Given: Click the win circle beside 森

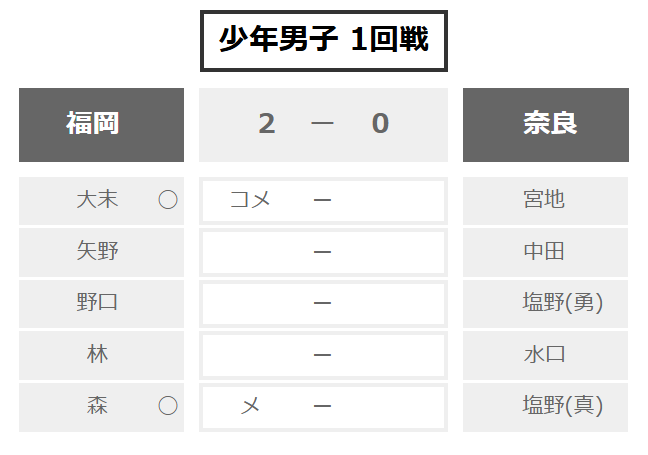Looking at the screenshot, I should click(168, 405).
